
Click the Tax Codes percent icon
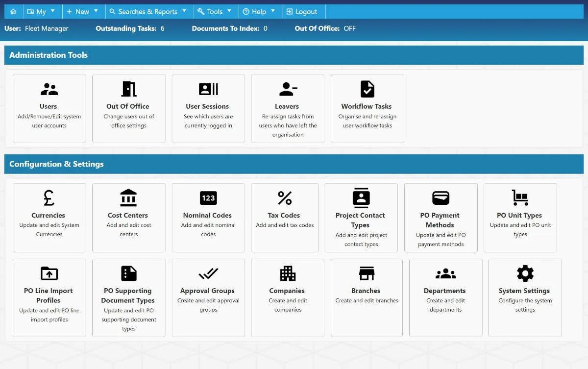285,198
